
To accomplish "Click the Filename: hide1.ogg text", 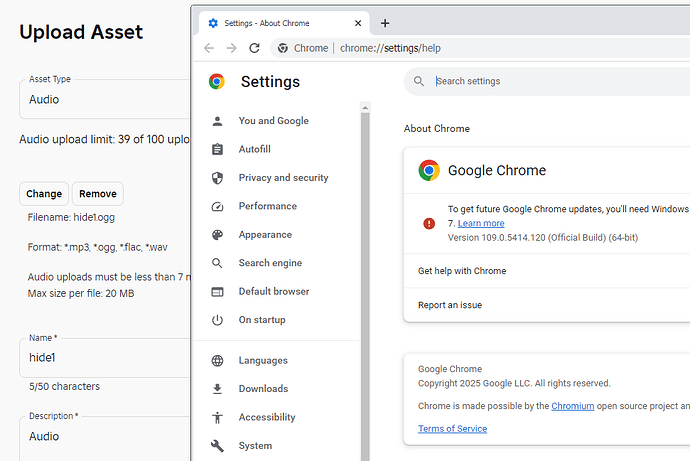I will coord(71,217).
